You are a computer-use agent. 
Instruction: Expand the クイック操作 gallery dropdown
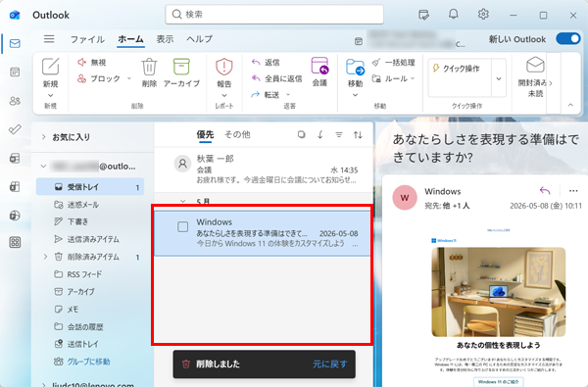tap(499, 78)
